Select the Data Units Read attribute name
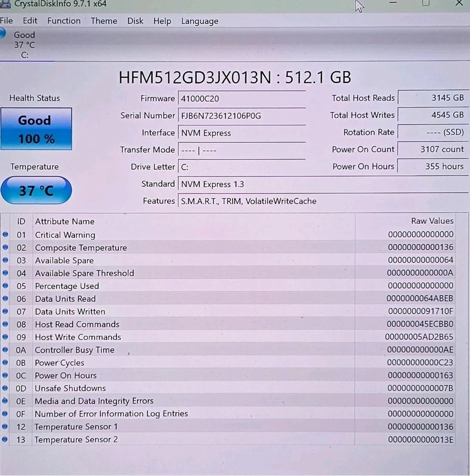The image size is (470, 476). tap(65, 298)
